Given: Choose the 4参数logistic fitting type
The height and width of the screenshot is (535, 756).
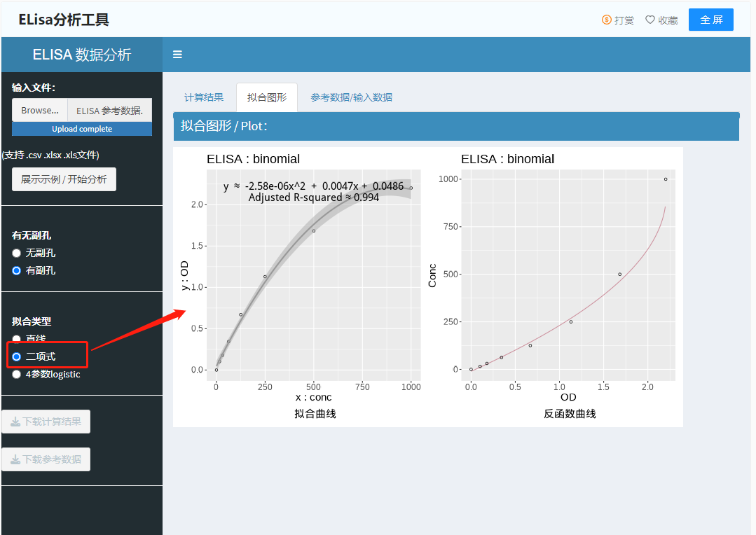Looking at the screenshot, I should click(16, 375).
